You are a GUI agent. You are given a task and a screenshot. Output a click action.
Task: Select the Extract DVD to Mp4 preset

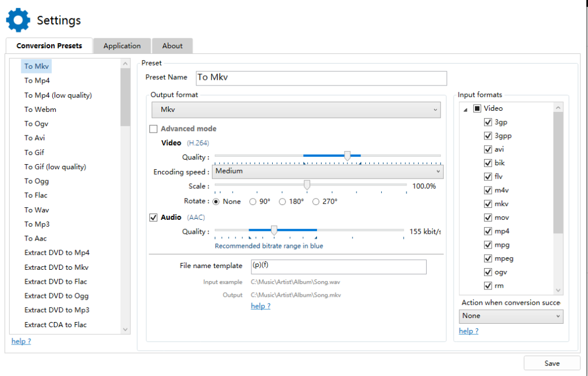pyautogui.click(x=57, y=253)
